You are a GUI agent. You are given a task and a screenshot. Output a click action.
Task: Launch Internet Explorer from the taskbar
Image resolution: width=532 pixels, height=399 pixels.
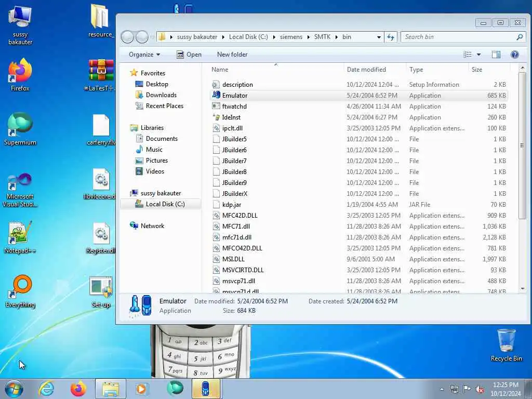46,389
